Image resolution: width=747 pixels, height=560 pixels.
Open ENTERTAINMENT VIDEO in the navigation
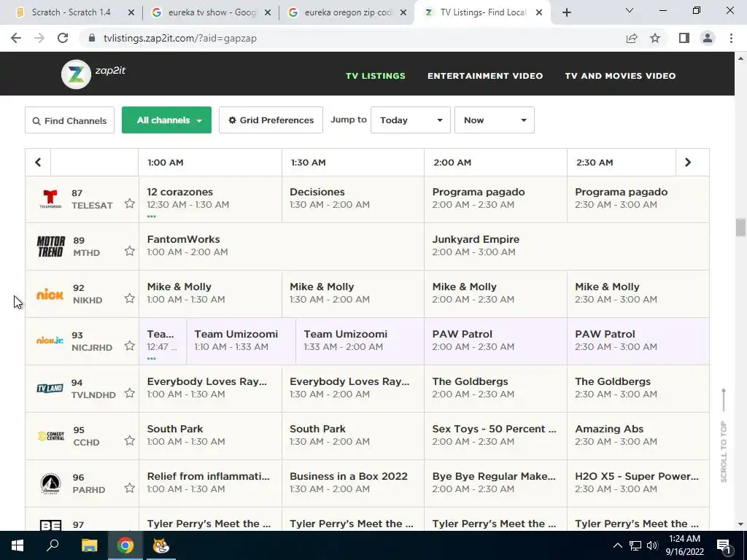485,76
